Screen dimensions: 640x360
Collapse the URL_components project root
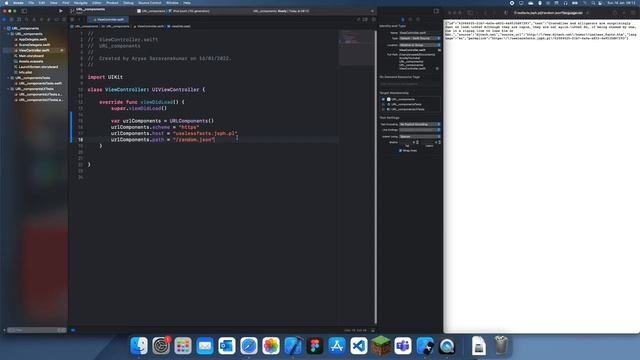[4, 29]
